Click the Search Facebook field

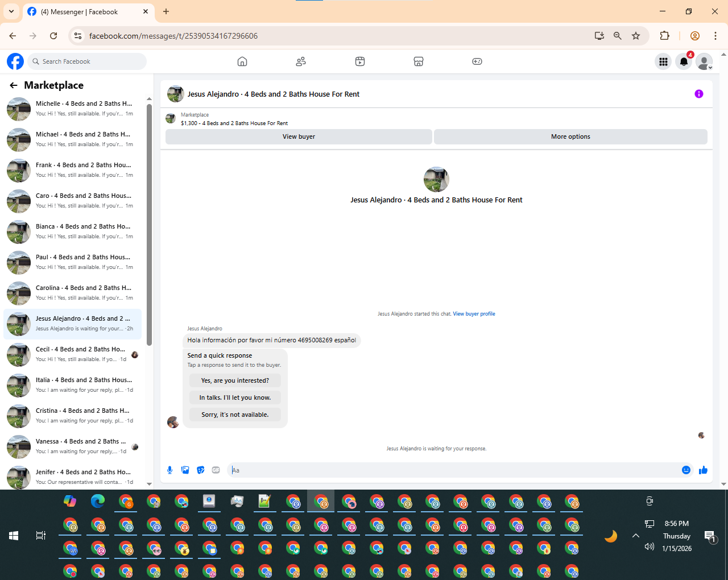87,61
